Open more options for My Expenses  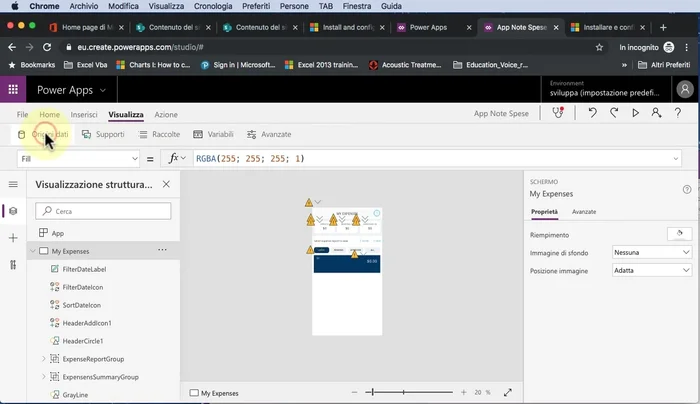pyautogui.click(x=162, y=250)
